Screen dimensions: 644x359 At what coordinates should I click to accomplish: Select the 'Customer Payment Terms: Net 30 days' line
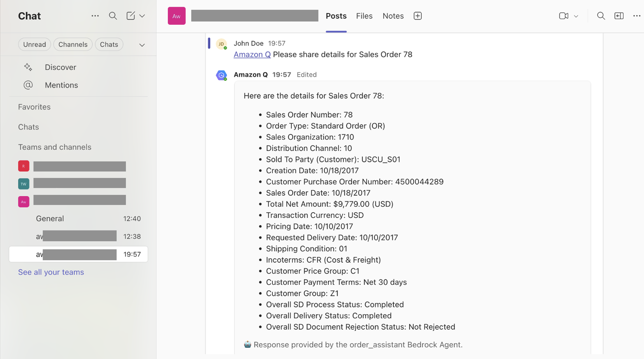(336, 282)
